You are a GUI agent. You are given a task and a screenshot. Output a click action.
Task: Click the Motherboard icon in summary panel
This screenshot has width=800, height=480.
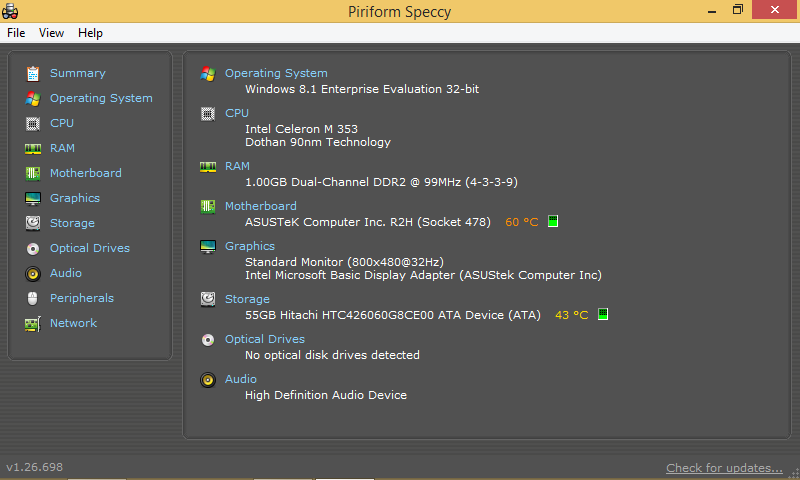(x=208, y=206)
